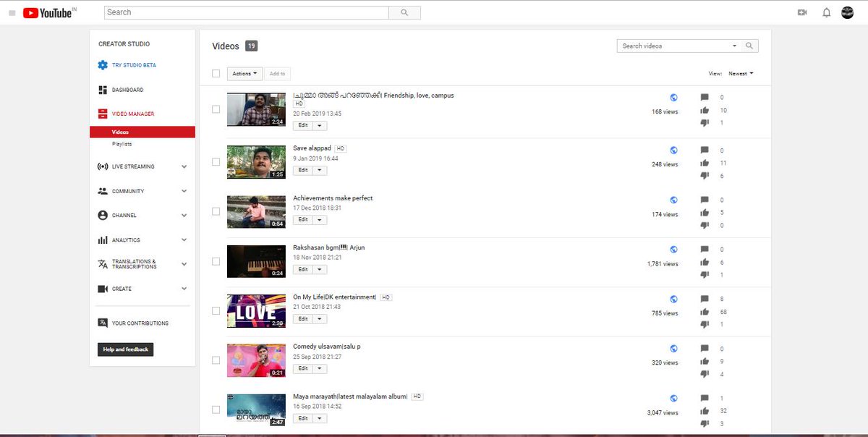Click the HD badge on Save alappad
Screen dimensions: 868x437
click(x=341, y=148)
